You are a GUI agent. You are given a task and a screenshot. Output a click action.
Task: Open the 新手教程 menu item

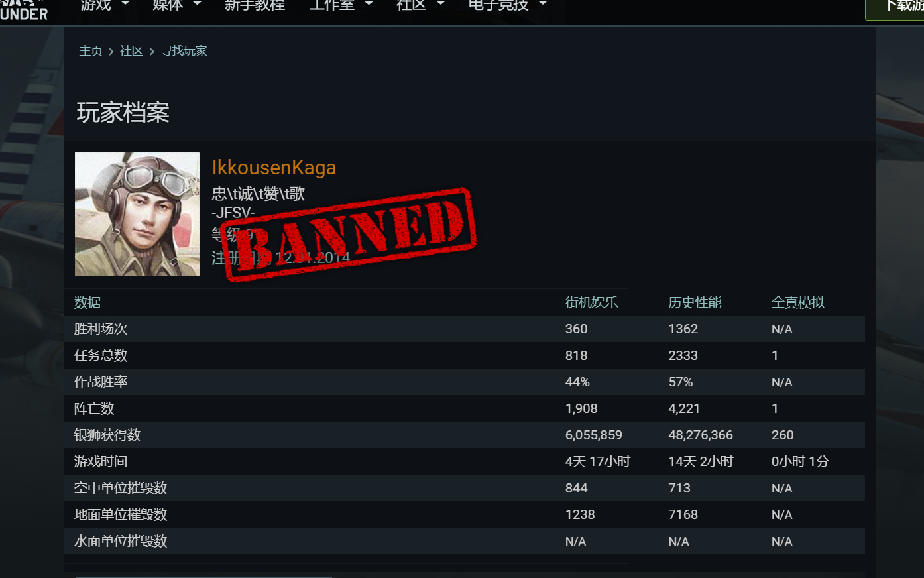point(255,5)
